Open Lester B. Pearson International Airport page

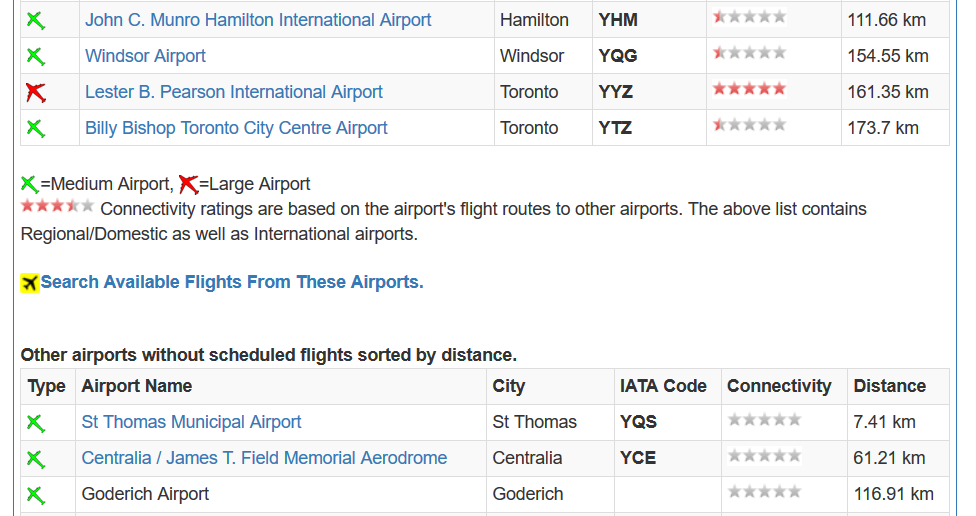click(x=233, y=92)
